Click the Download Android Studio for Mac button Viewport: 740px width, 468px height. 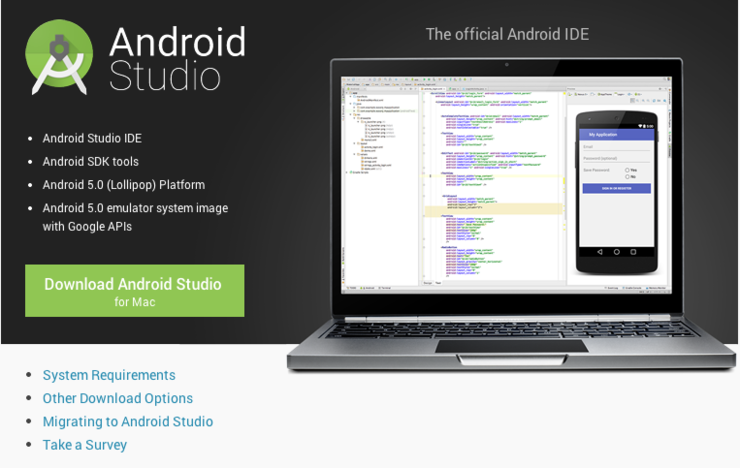(135, 291)
